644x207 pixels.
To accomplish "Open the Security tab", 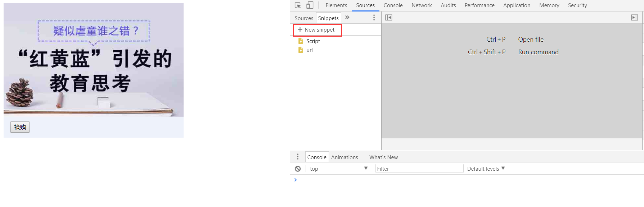I will click(x=577, y=5).
